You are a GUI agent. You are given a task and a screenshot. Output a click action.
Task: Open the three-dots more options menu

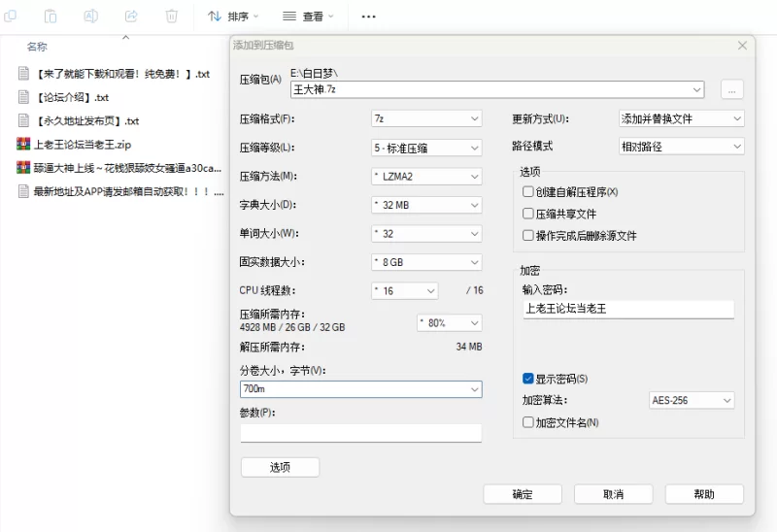pyautogui.click(x=368, y=17)
